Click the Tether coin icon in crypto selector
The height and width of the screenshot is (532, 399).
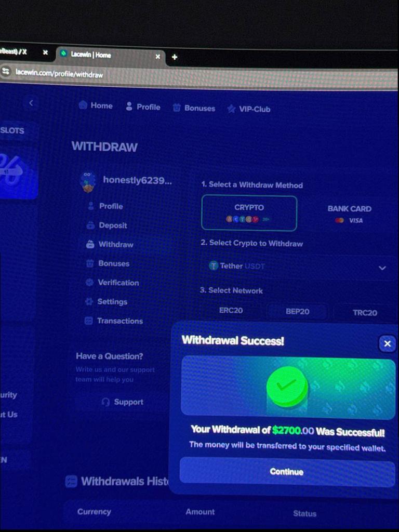tap(214, 265)
